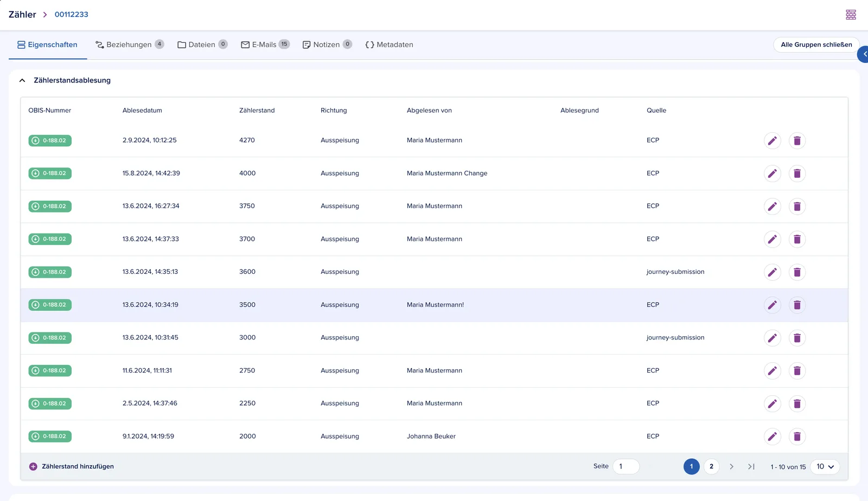Open the Metadaten tab

(389, 44)
